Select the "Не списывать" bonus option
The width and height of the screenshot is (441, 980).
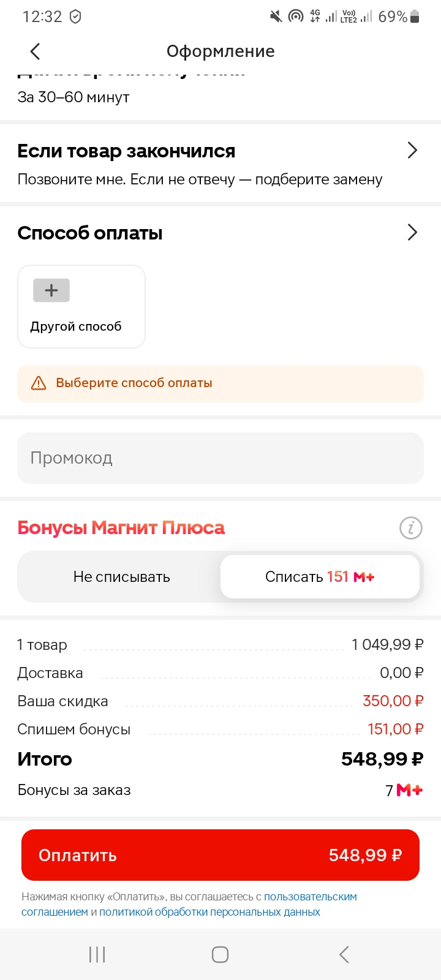[x=121, y=576]
